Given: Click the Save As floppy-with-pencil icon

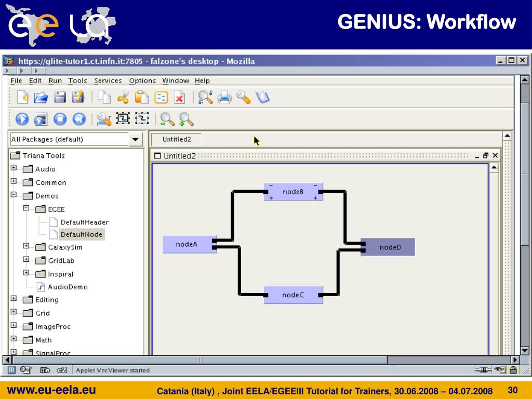Looking at the screenshot, I should click(78, 97).
